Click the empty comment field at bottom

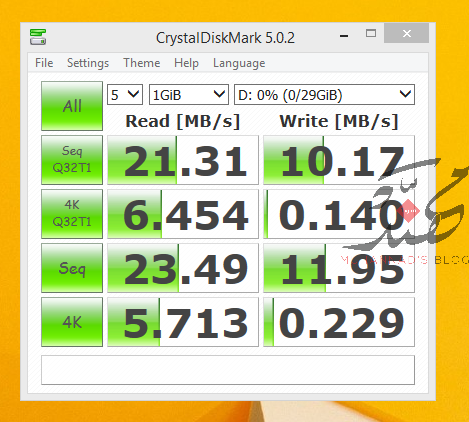point(228,370)
